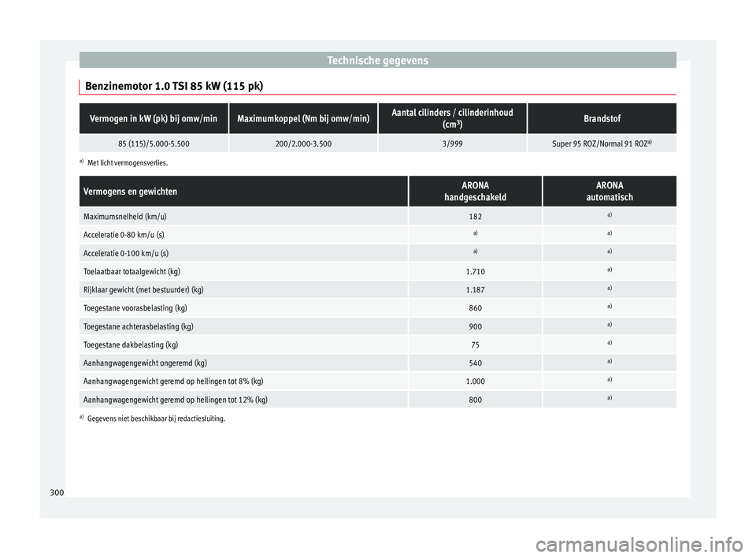Click footnote marker in automatisch Maximumsnelheid cell
Viewport: 756px width, 558px height.
(610, 215)
